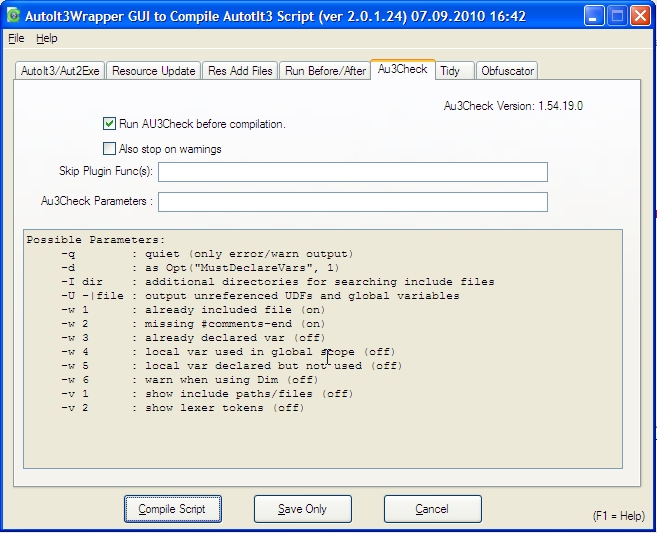Enable Also stop on warnings checkbox
The height and width of the screenshot is (533, 657).
tap(110, 149)
